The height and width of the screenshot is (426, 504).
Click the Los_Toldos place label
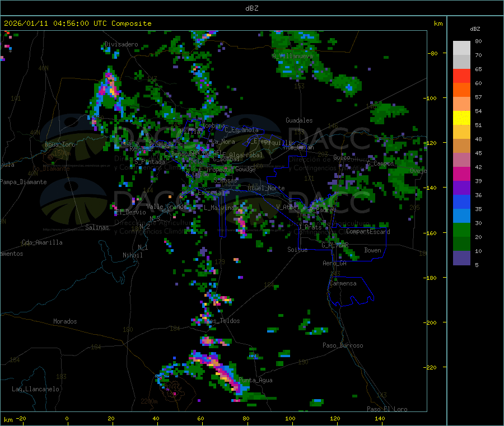223,321
